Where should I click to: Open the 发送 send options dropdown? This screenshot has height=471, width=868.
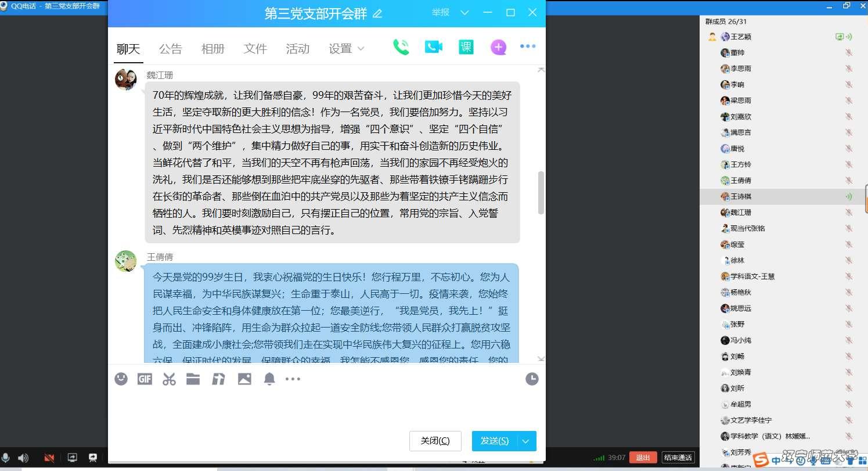(526, 441)
